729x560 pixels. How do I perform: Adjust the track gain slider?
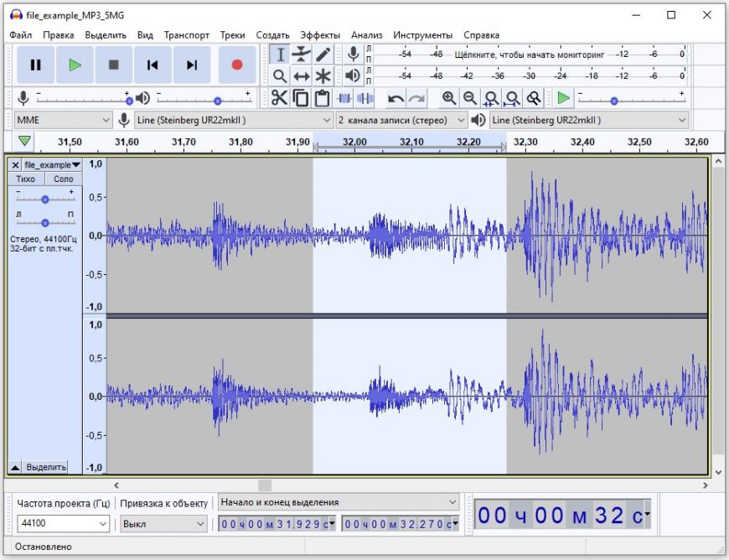click(x=45, y=200)
